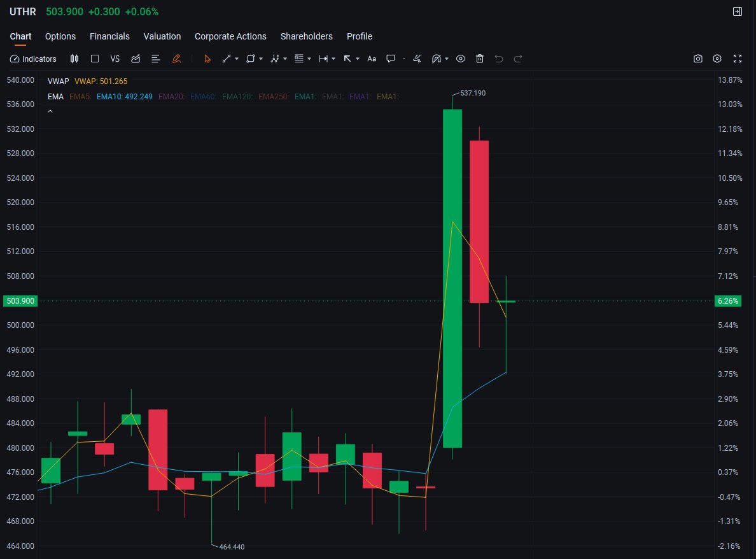The image size is (756, 559).
Task: Open the Shareholders tab
Action: [x=307, y=37]
